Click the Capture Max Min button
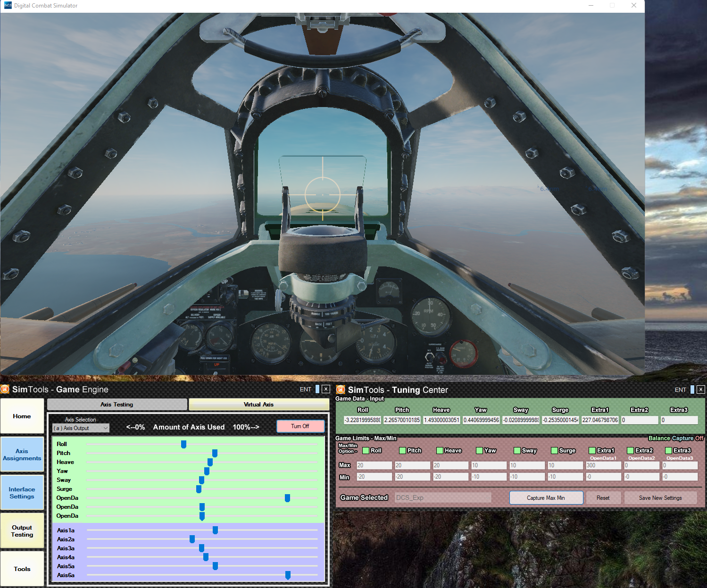 tap(546, 498)
